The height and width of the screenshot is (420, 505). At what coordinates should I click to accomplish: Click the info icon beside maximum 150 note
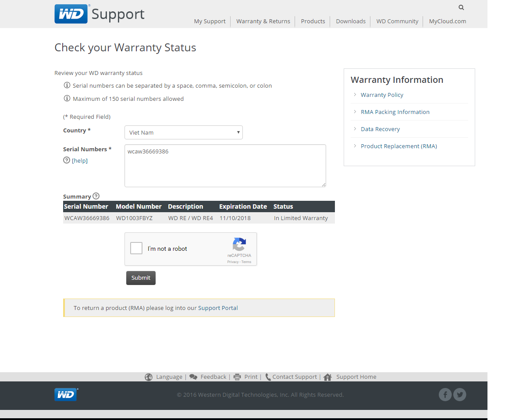click(67, 99)
